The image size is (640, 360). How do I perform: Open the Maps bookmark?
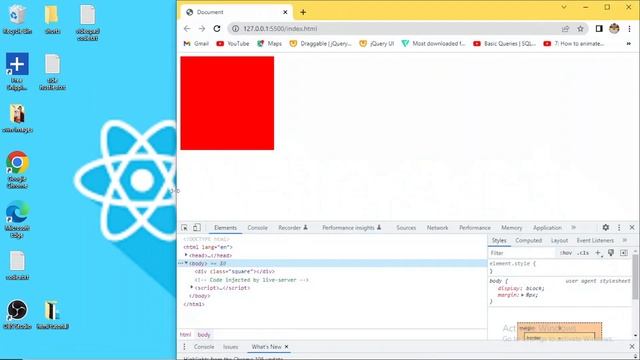tap(269, 43)
